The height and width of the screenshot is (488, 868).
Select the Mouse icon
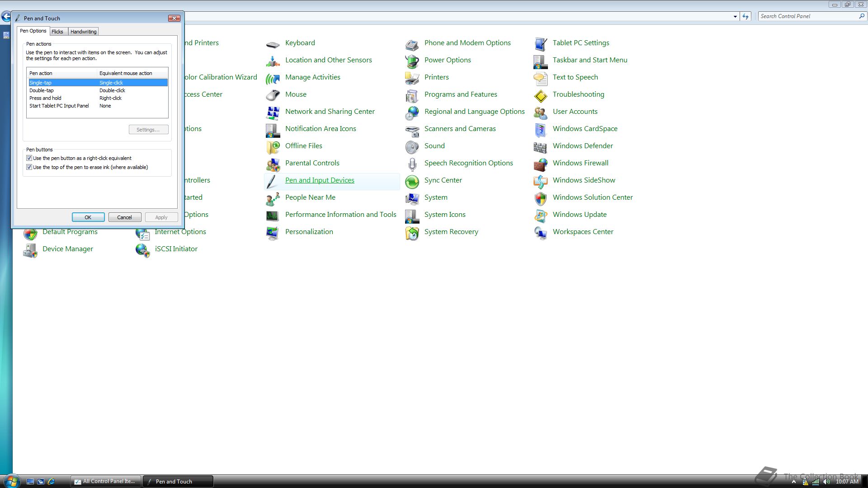(x=273, y=95)
